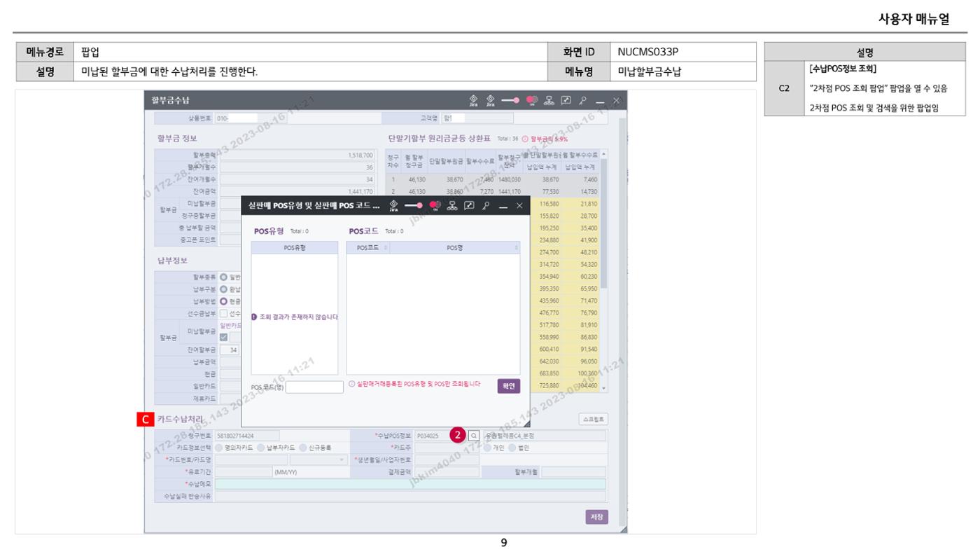Click the 화면 ID value NUCMS033P

tap(649, 52)
